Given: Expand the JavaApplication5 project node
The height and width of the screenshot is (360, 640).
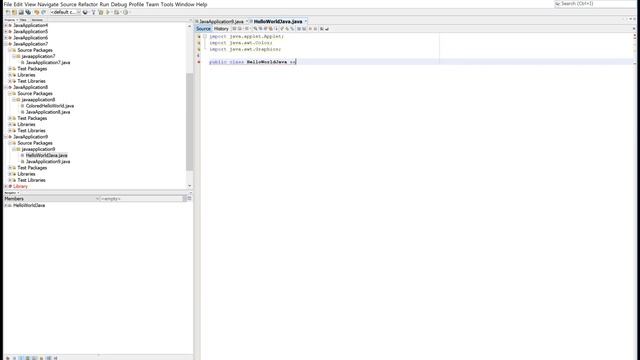Looking at the screenshot, I should [6, 31].
